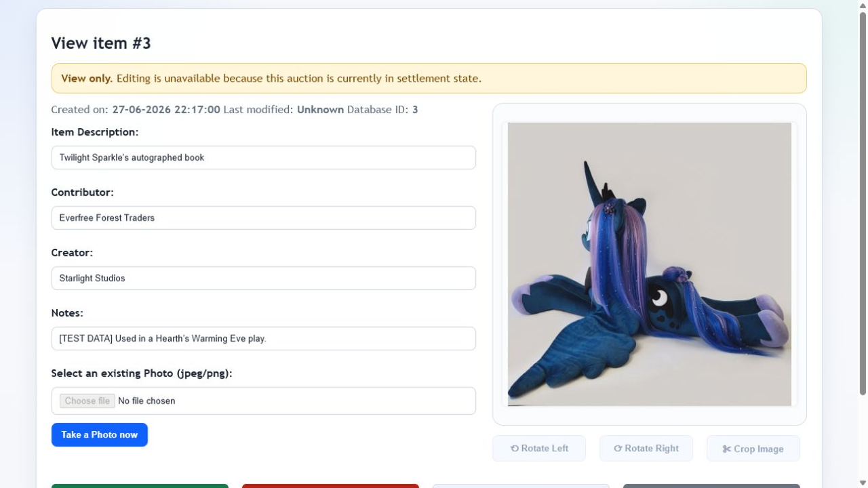868x488 pixels.
Task: Click the Rotate Right button
Action: 646,448
